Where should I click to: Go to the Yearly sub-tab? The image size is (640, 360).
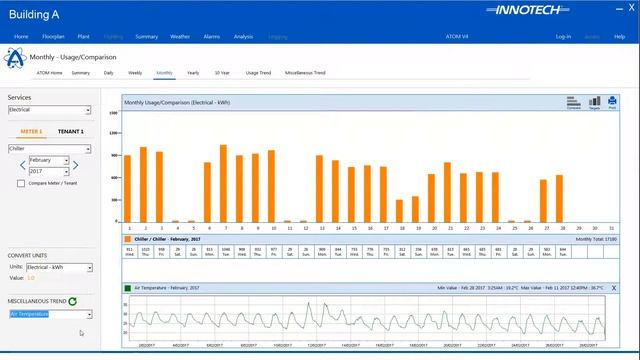(x=193, y=73)
